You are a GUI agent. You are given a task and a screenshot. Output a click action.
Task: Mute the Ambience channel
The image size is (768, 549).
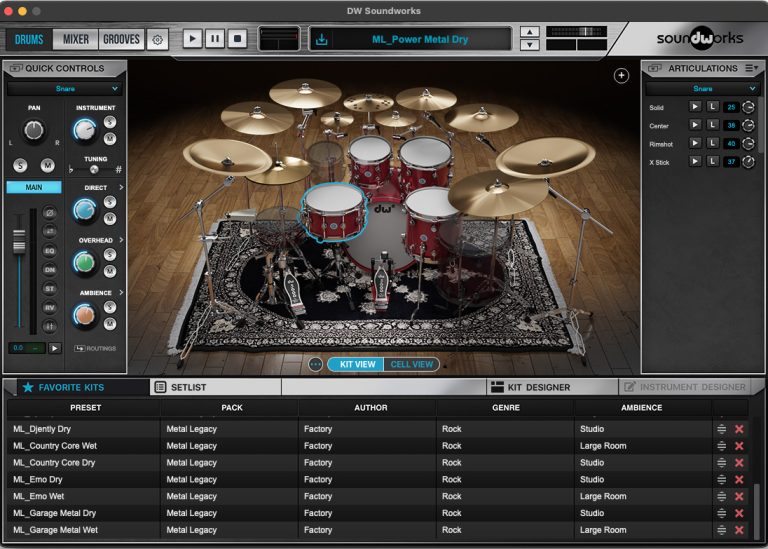110,323
